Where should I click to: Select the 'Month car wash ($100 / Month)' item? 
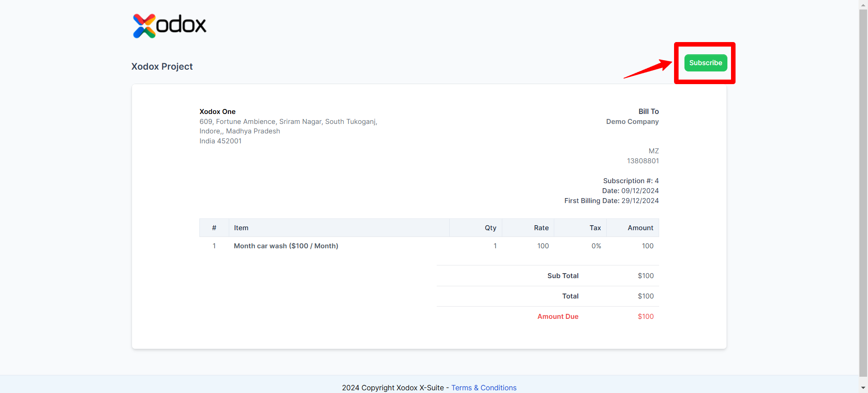(286, 246)
